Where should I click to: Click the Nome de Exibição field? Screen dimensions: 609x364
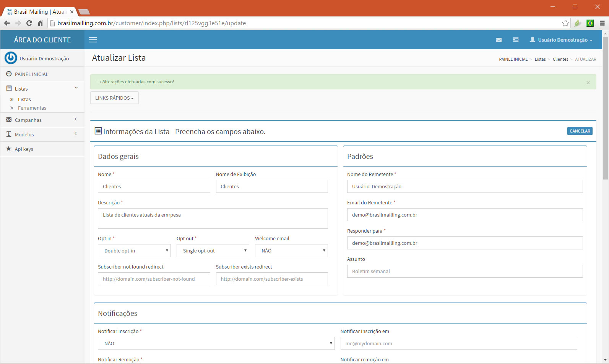tap(272, 186)
